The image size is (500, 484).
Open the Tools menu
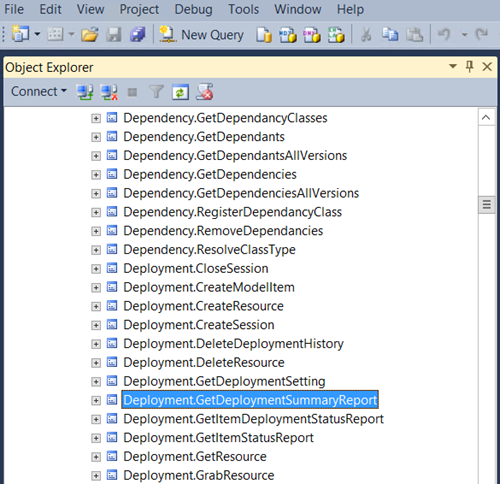pos(243,9)
